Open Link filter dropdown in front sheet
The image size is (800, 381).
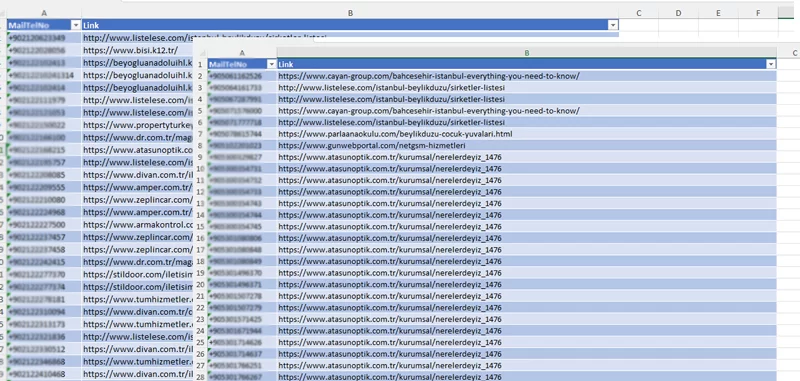(771, 64)
